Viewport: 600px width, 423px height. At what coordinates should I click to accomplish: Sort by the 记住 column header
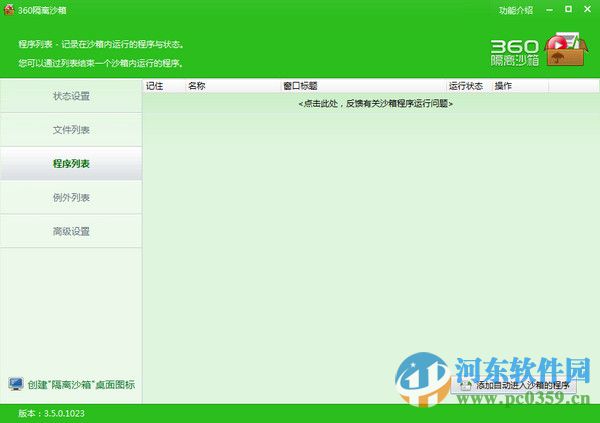[164, 86]
